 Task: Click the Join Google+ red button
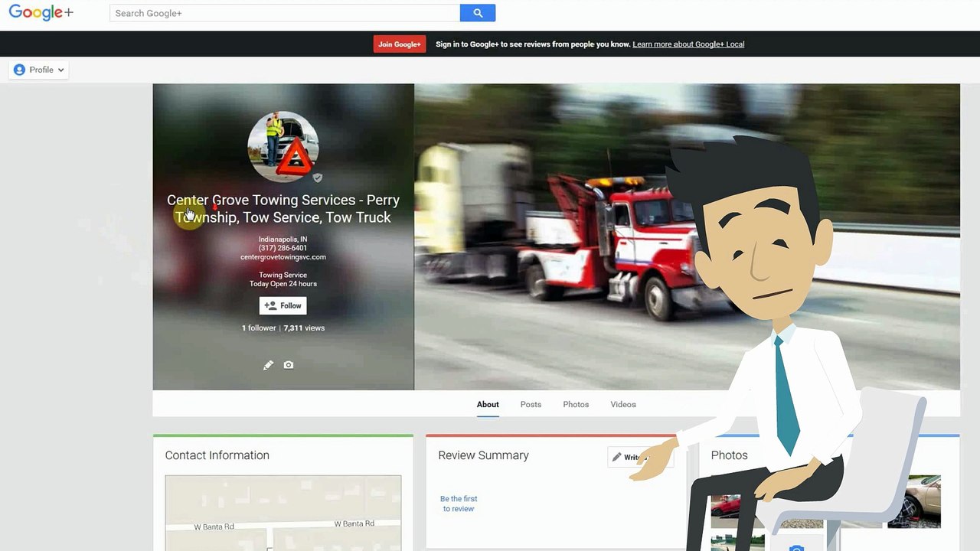400,44
